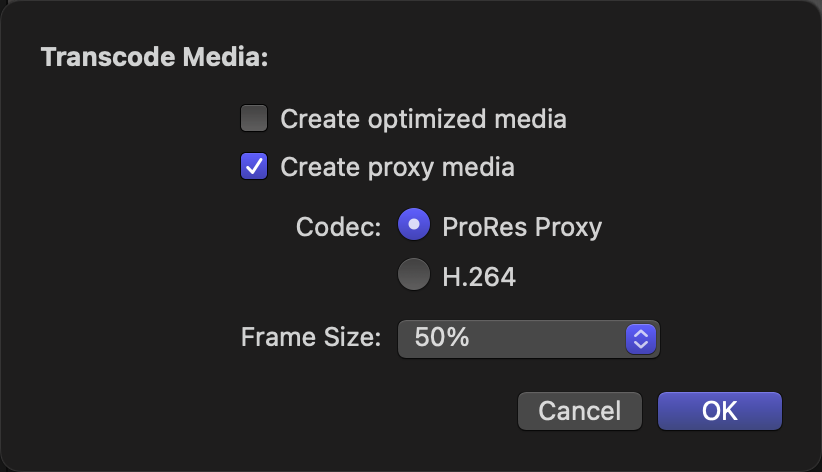Click the "Frame Size:" label
The height and width of the screenshot is (472, 822).
tap(311, 337)
